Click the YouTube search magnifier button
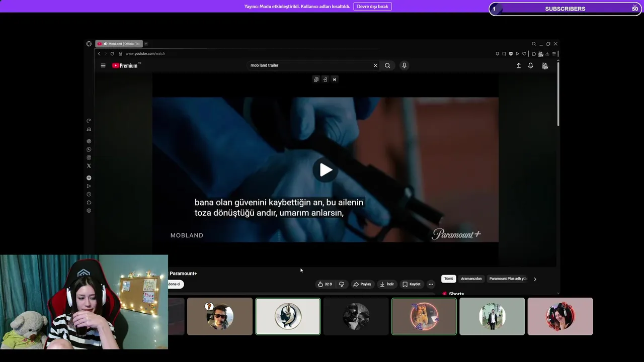 387,65
